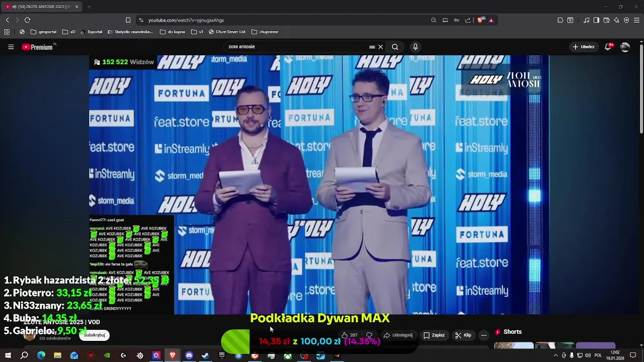Show hidden system tray icons

coord(555,355)
